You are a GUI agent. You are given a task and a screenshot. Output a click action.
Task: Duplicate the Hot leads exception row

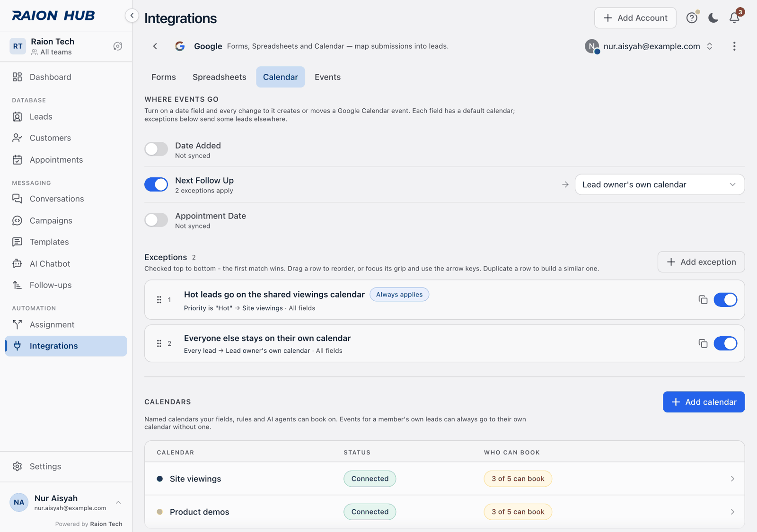703,300
